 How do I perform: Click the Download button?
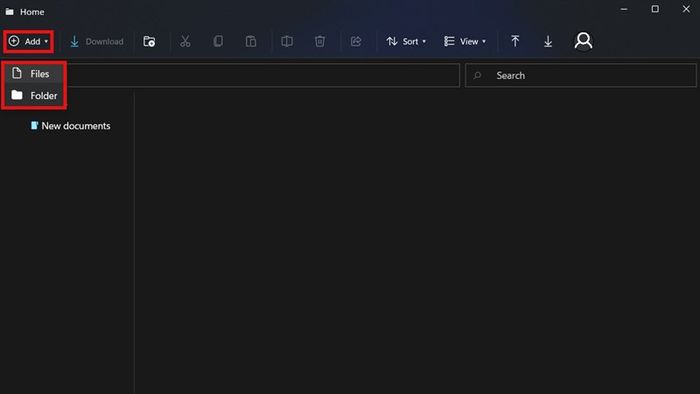click(x=96, y=41)
